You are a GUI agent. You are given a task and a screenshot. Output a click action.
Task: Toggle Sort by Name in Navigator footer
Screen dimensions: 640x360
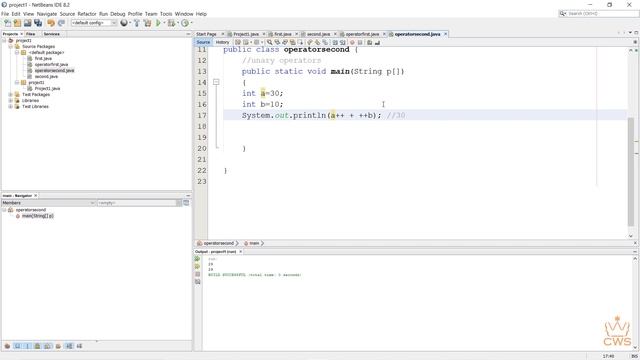pos(69,346)
